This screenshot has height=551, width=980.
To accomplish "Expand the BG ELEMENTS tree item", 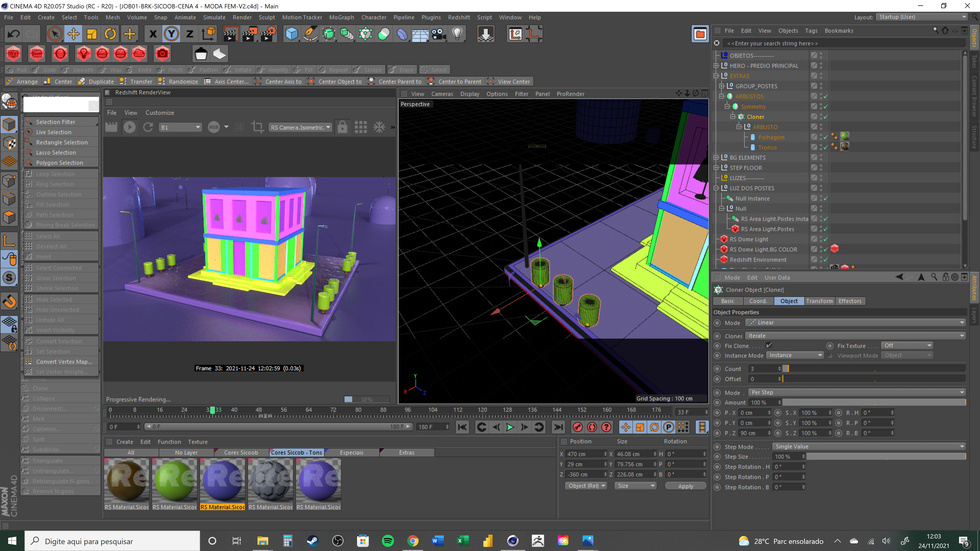I will pos(716,157).
